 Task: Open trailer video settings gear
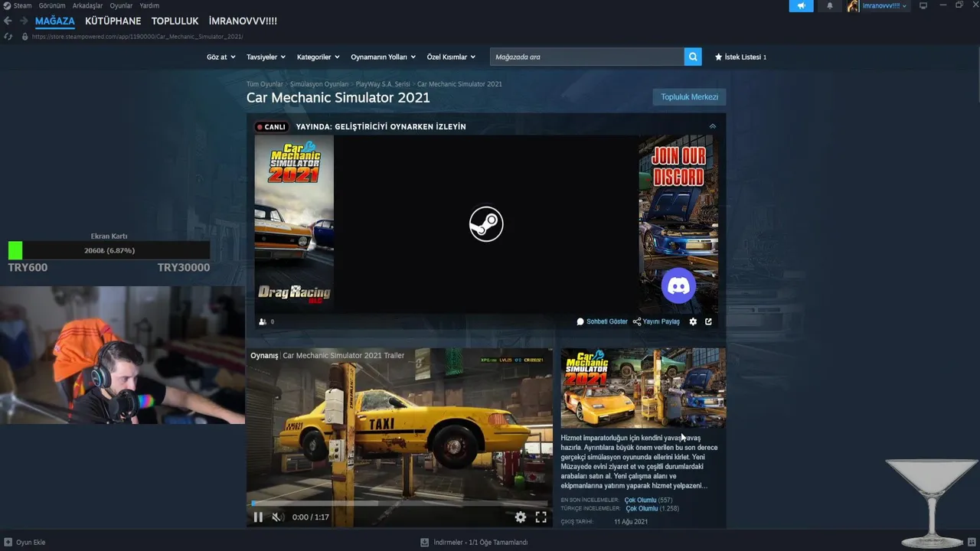521,517
